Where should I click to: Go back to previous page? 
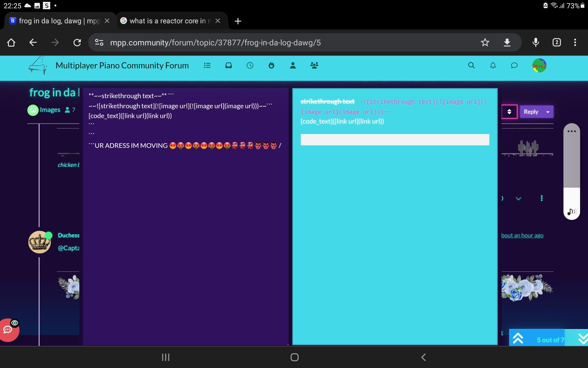coord(33,42)
